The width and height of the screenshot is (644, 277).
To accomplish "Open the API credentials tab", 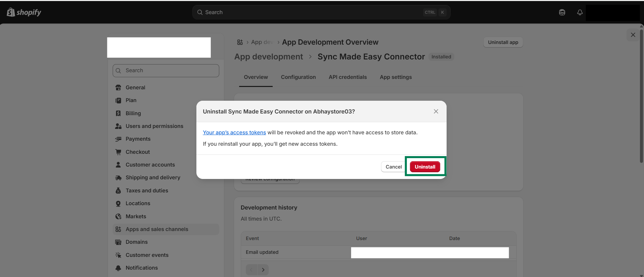I will coord(348,77).
